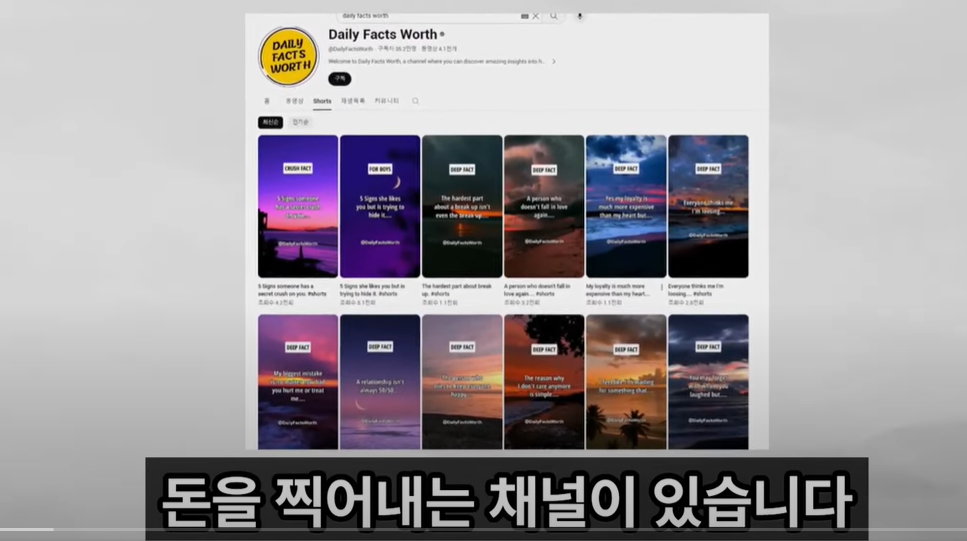967x541 pixels.
Task: Expand the channel description chevron
Action: [554, 62]
